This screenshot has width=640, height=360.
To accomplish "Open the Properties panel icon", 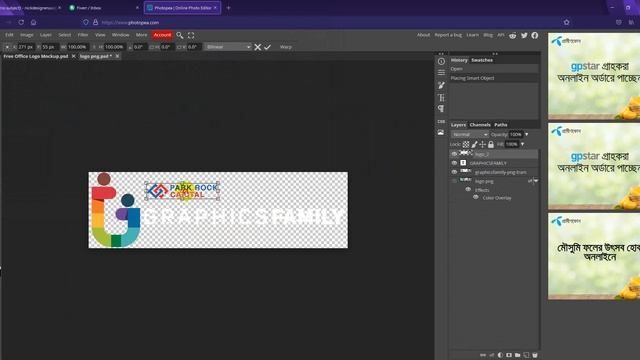I will coord(441,73).
